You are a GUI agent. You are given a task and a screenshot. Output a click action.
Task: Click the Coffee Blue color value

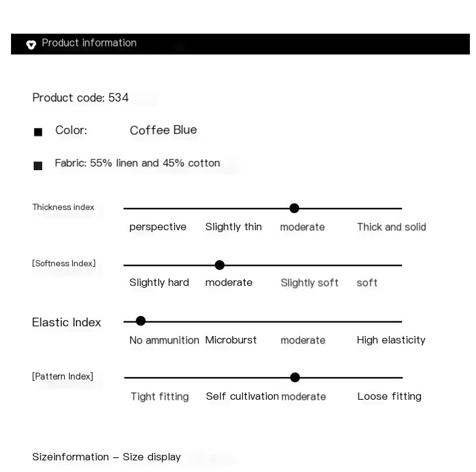point(163,130)
